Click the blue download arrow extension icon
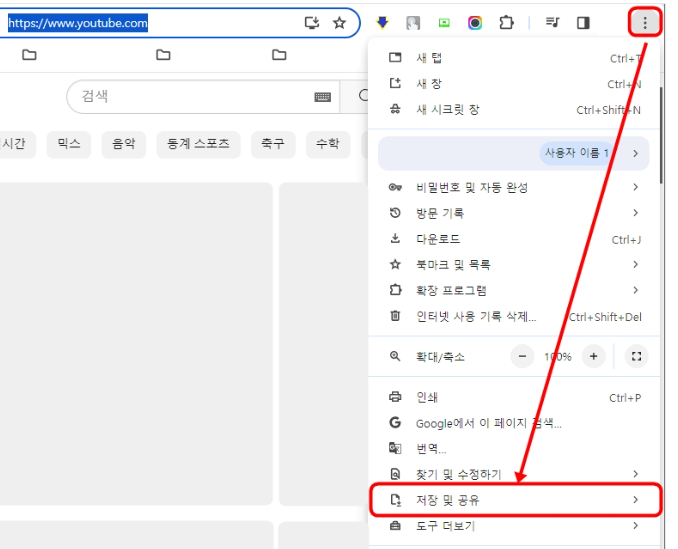The image size is (678, 549). (x=382, y=22)
